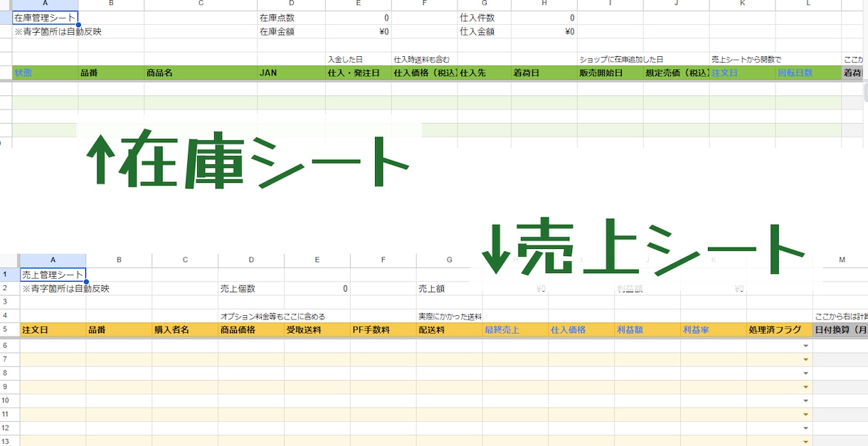
Task: Open the 処理済フラグ dropdown in row 8
Action: [806, 373]
